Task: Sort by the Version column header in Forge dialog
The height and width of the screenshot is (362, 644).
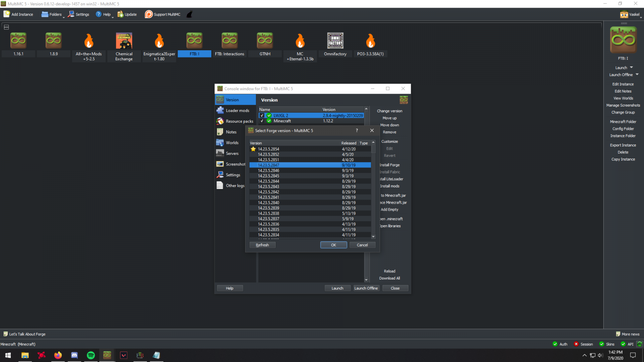Action: tap(295, 143)
